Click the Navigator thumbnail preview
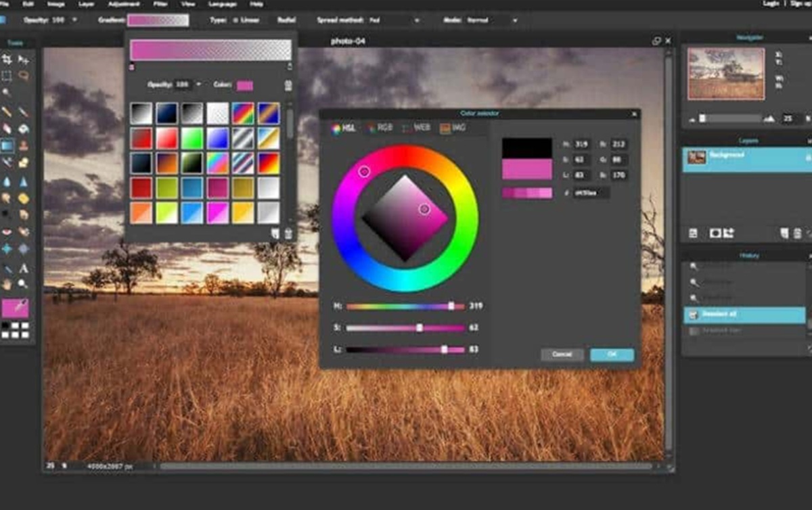 [726, 74]
